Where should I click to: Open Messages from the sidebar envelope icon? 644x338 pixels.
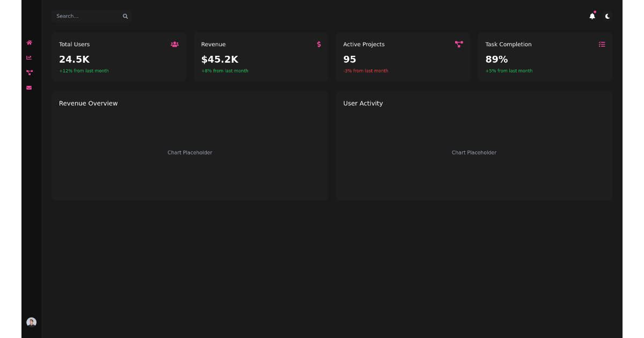[29, 87]
